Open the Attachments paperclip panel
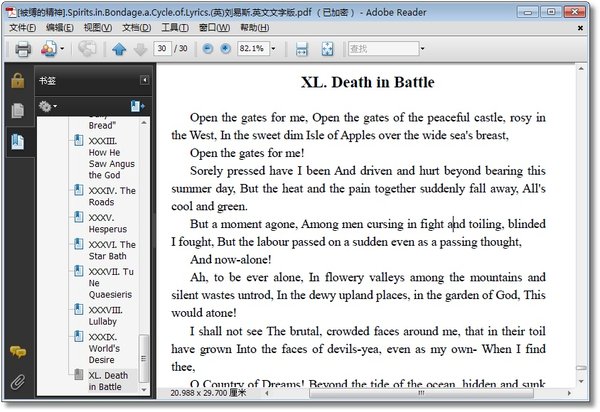 point(18,382)
